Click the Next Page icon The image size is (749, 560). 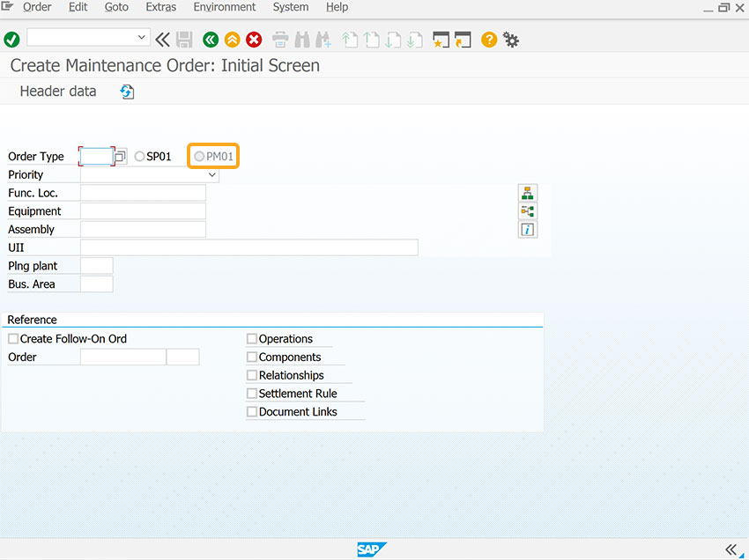coord(393,40)
